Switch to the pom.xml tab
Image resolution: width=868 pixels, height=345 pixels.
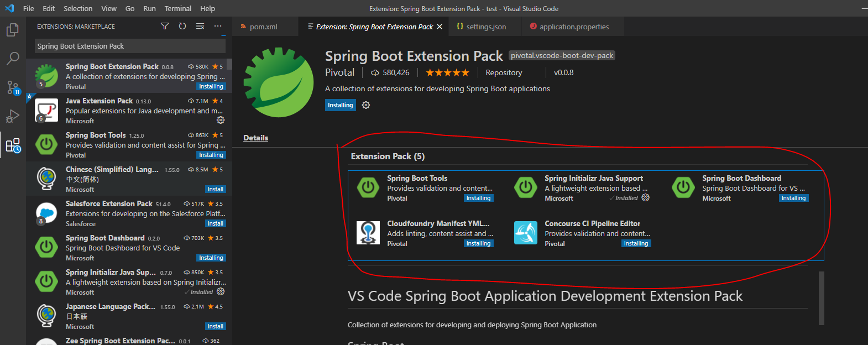click(x=265, y=27)
